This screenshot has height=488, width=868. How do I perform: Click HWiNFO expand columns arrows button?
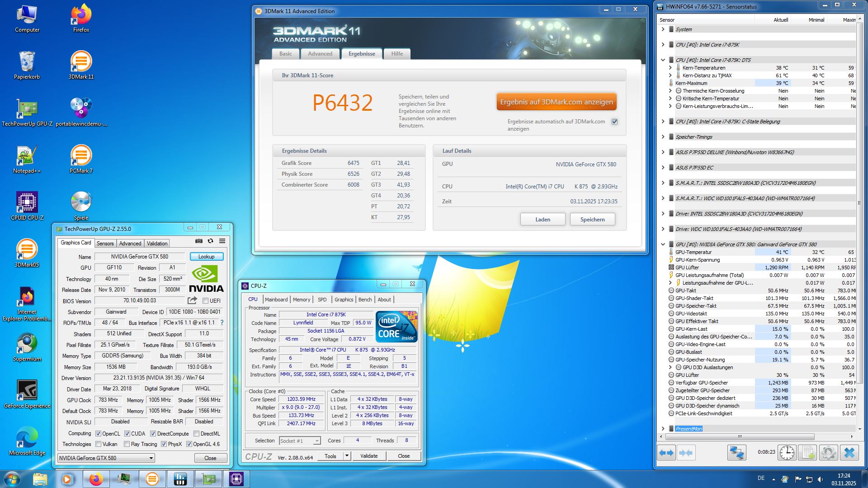coord(667,453)
